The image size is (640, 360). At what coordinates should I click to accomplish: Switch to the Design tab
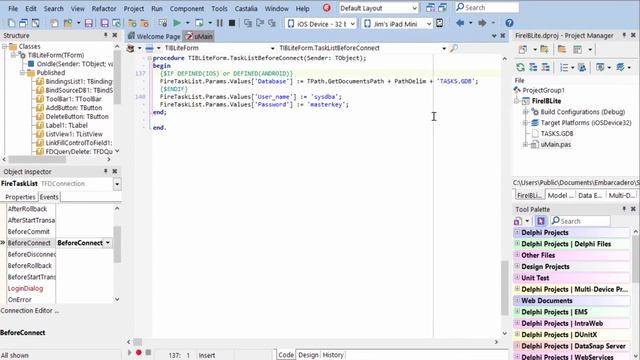(x=308, y=355)
